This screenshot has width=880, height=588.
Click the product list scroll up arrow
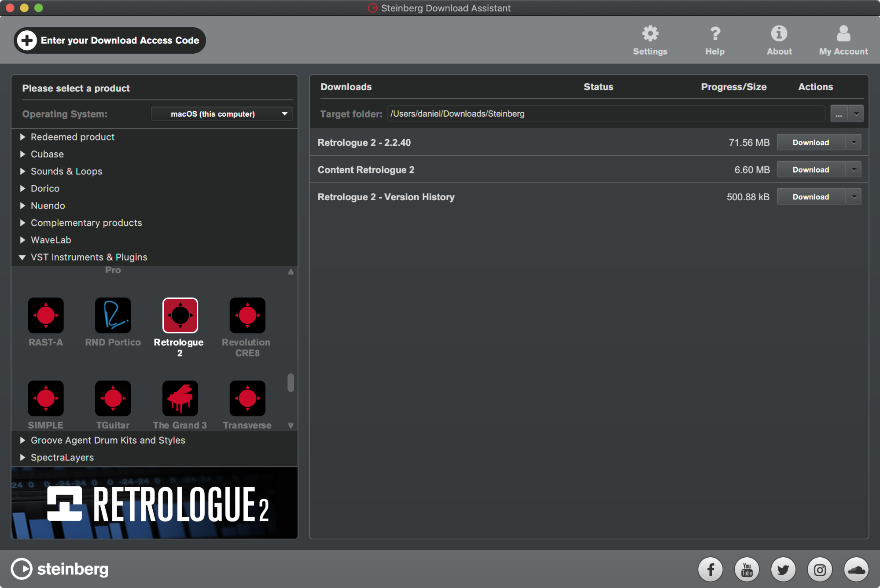[x=291, y=272]
